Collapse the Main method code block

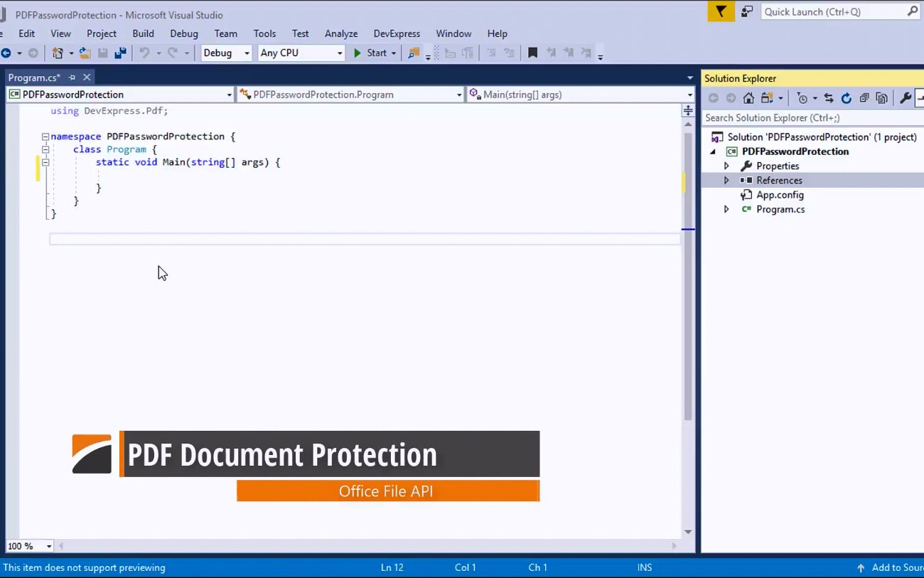(45, 162)
